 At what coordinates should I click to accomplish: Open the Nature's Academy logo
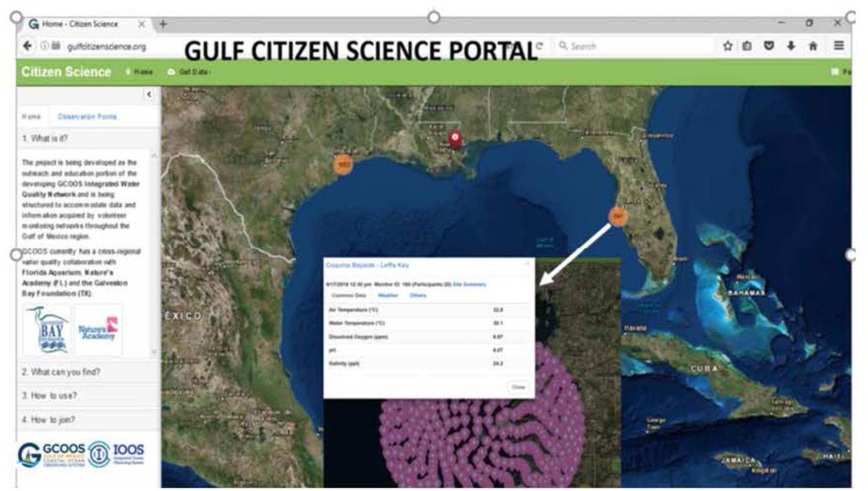click(98, 330)
